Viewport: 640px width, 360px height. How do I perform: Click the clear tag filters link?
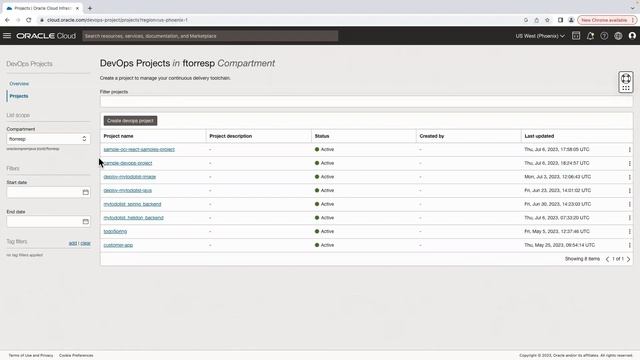point(85,243)
